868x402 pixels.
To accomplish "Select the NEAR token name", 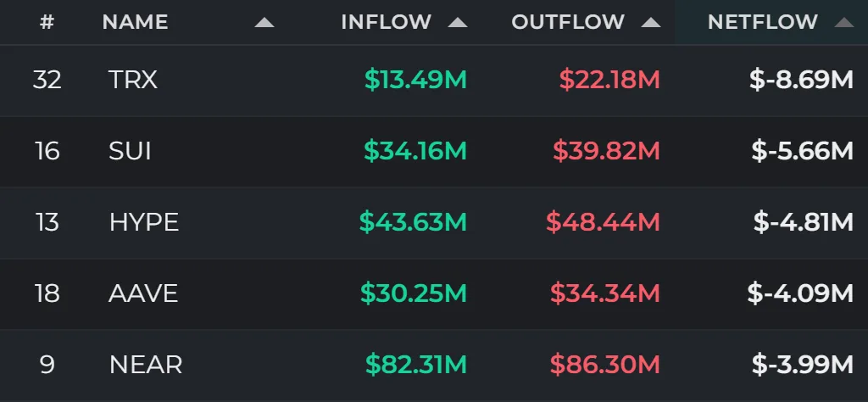I will (146, 365).
